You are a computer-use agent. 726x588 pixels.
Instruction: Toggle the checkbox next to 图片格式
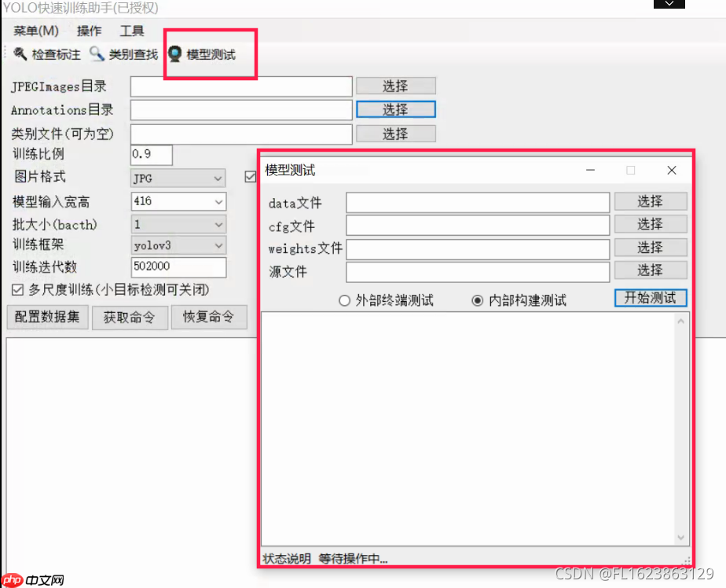(249, 178)
